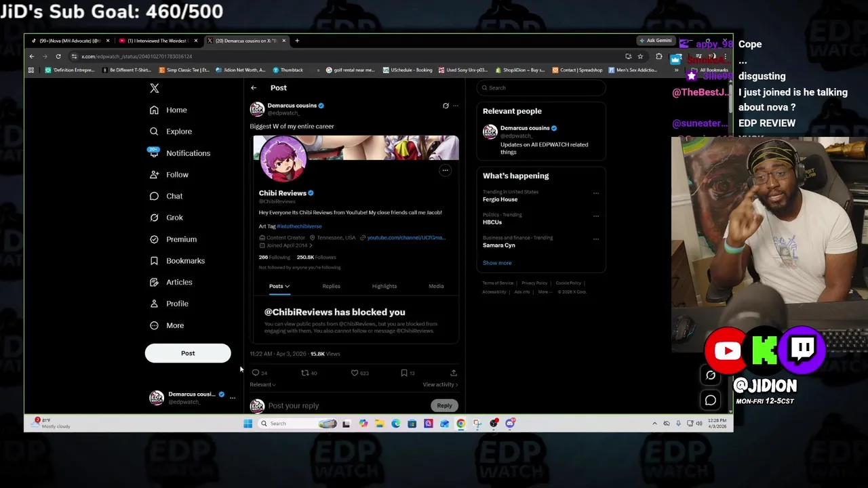The width and height of the screenshot is (868, 488).
Task: Show hidden system tray icons chevron
Action: pos(654,424)
